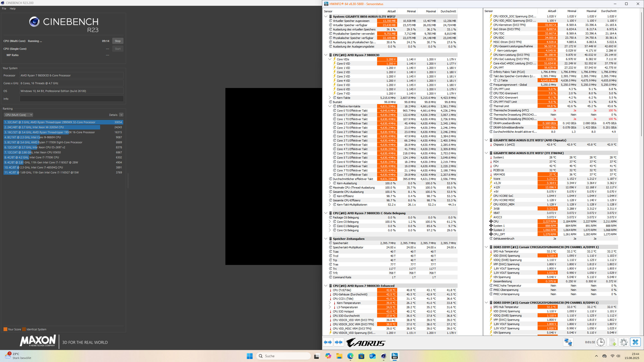Click the expand columns arrows icon in HWiNFO
Screen dimensions: 644x362
pyautogui.click(x=328, y=342)
